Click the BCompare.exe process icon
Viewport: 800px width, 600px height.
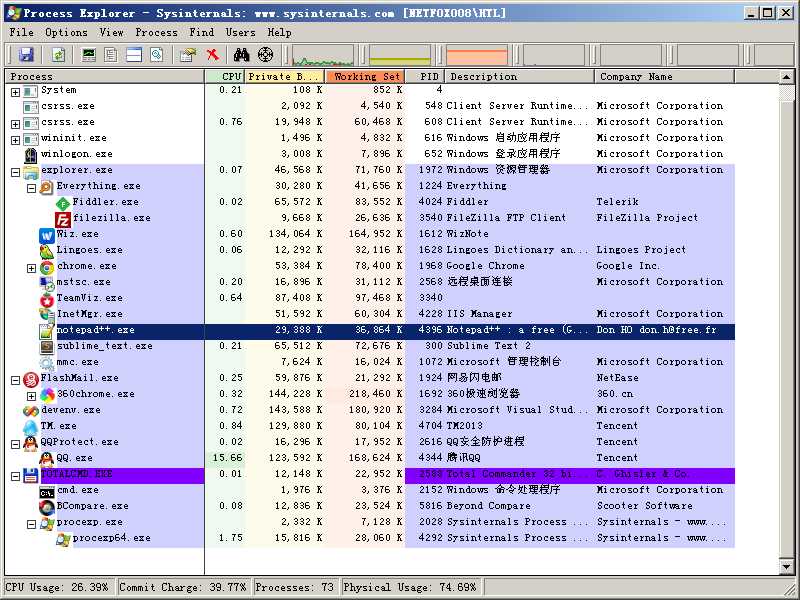[x=46, y=508]
